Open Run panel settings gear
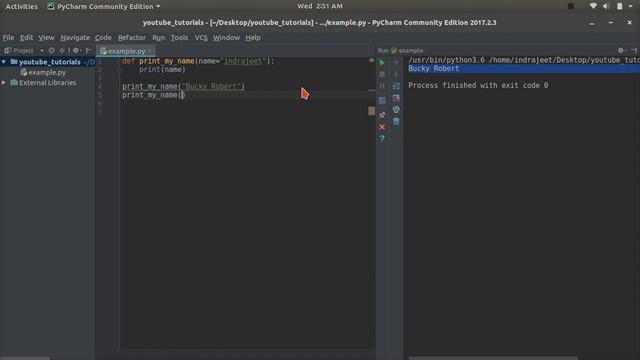 coord(621,51)
